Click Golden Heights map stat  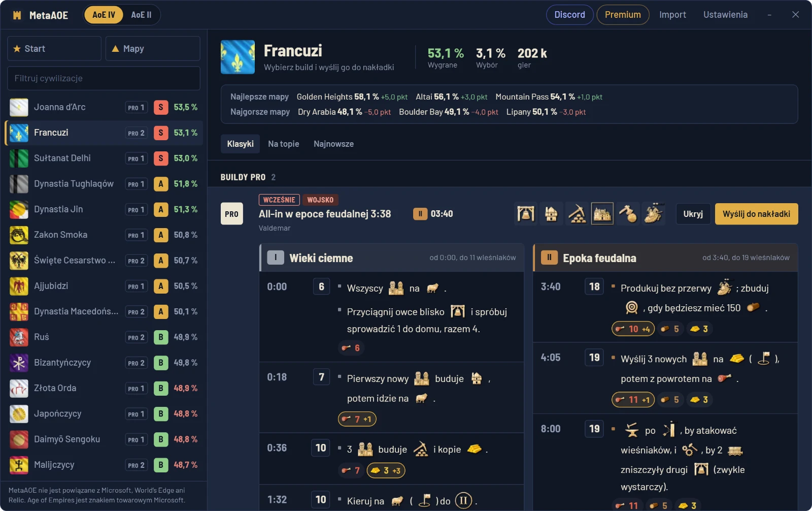pos(352,97)
